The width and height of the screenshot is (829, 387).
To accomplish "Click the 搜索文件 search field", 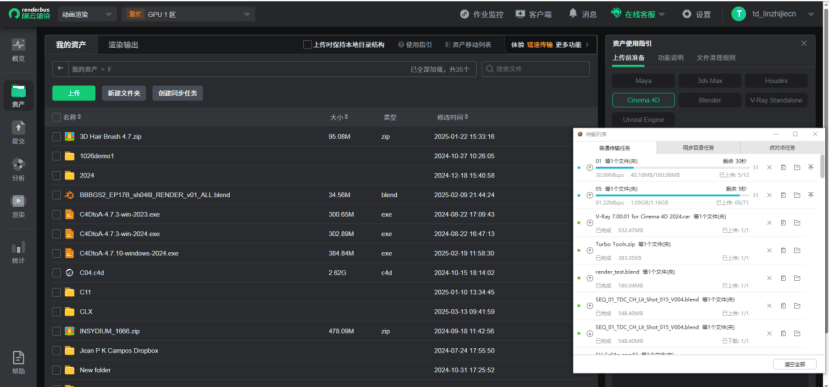I will (x=536, y=69).
